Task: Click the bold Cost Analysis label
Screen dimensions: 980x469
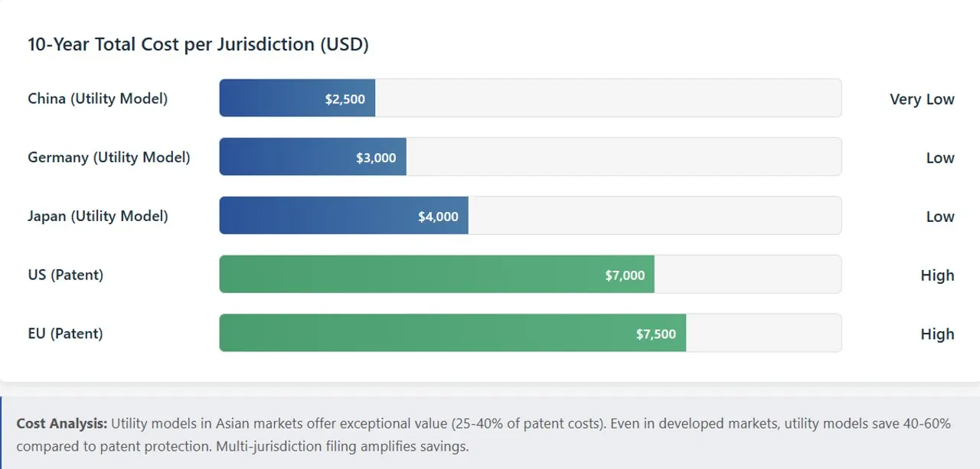Action: pos(62,424)
